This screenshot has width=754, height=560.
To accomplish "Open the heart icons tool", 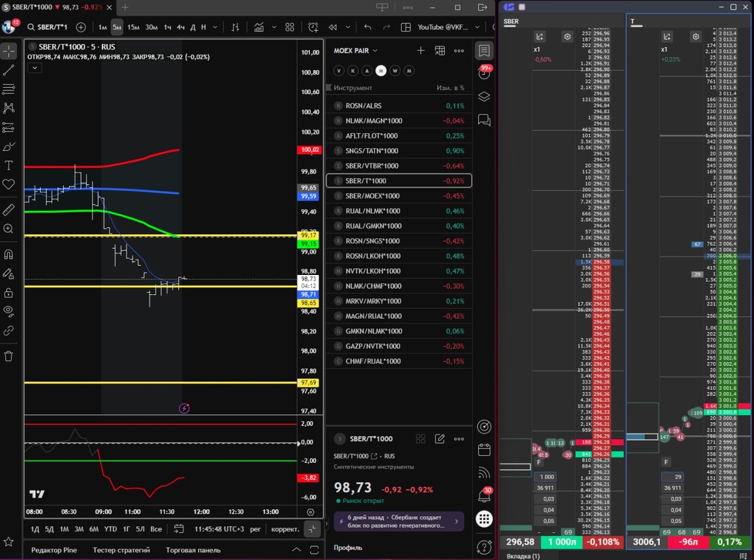I will click(x=9, y=185).
